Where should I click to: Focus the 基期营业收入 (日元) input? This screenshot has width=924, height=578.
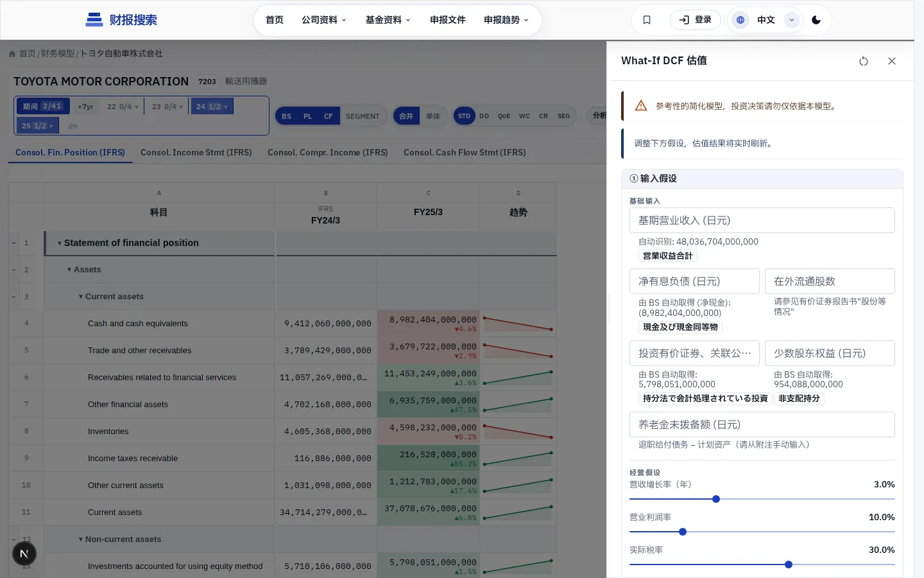pyautogui.click(x=762, y=220)
